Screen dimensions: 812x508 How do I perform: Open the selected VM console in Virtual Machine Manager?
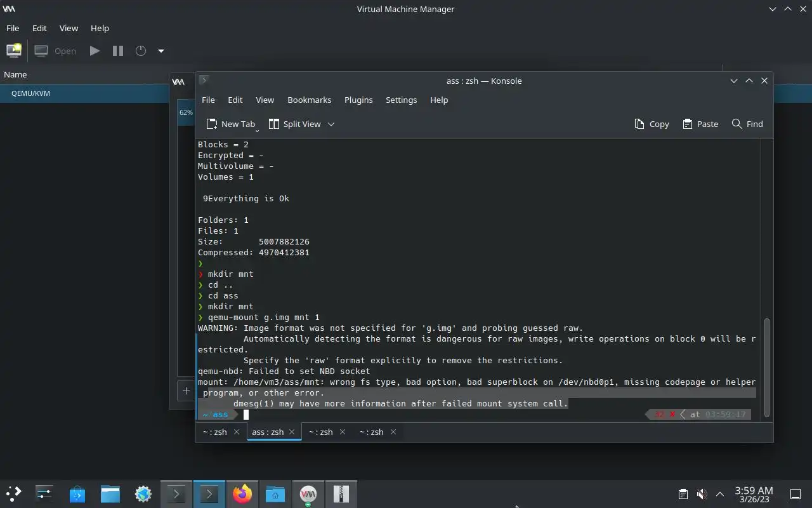click(55, 51)
